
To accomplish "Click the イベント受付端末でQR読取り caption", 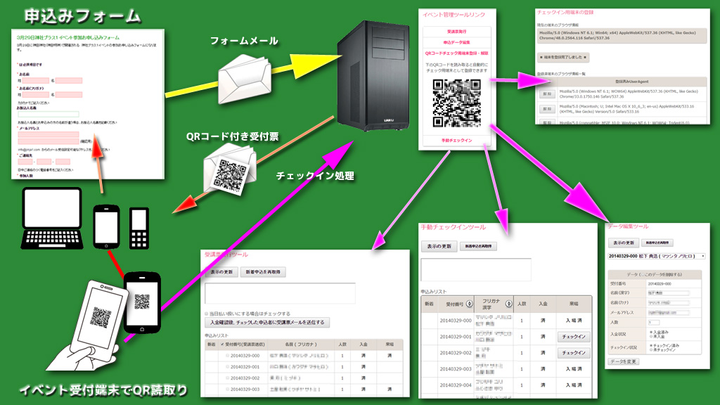I will (104, 390).
